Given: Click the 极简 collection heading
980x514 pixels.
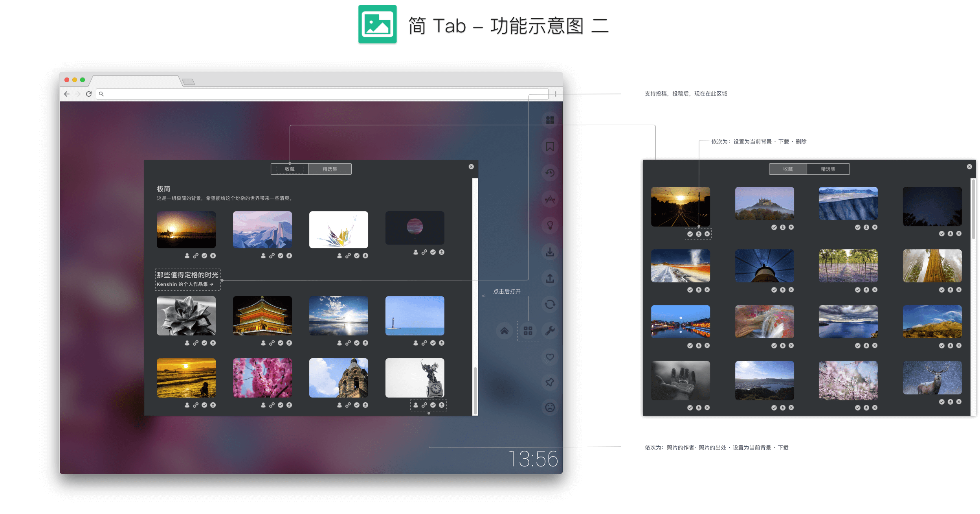Looking at the screenshot, I should (163, 189).
